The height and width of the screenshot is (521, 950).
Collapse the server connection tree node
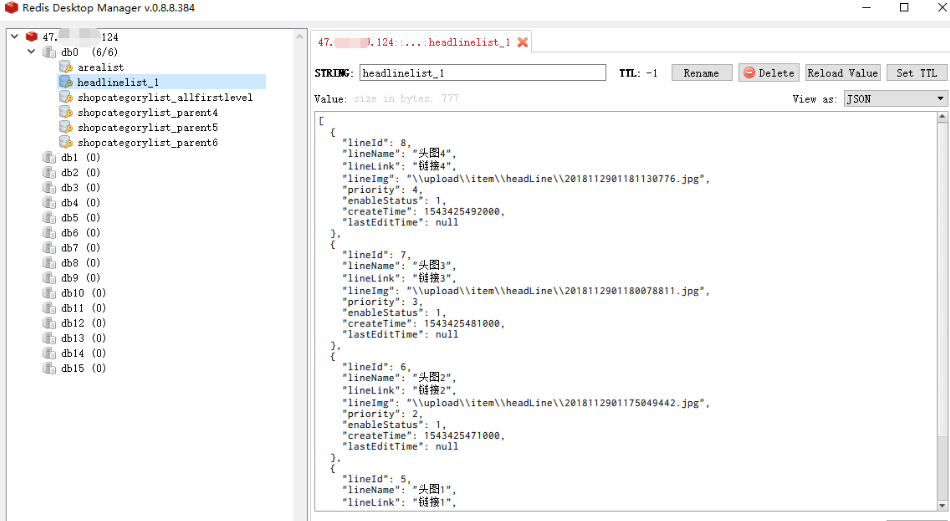[x=15, y=37]
